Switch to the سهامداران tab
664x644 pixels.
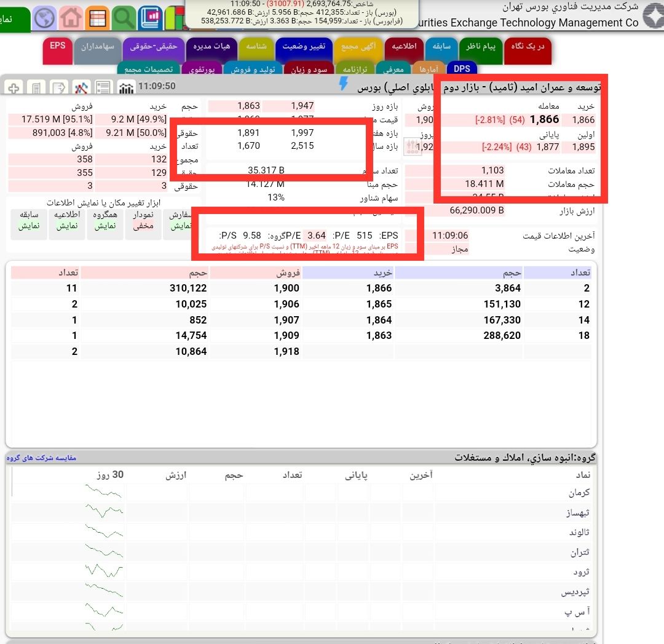tap(97, 50)
